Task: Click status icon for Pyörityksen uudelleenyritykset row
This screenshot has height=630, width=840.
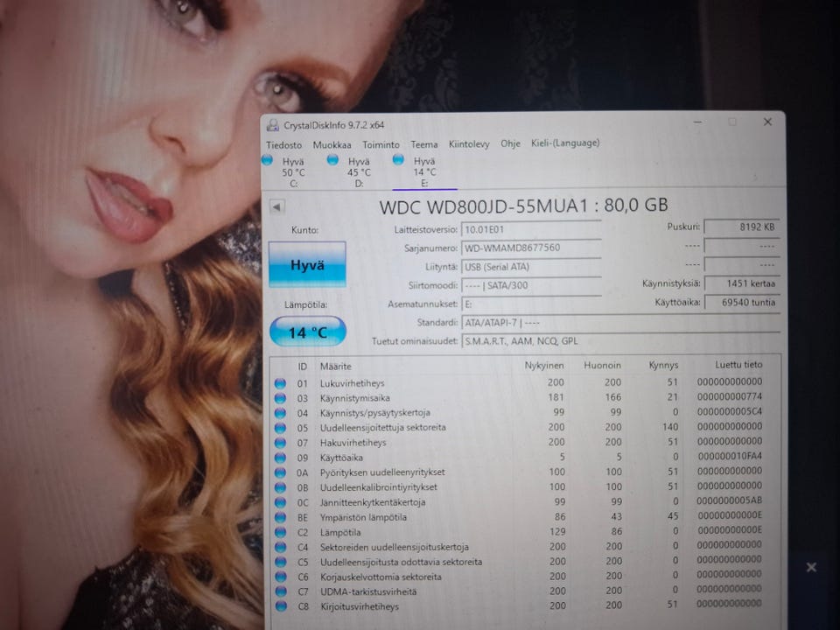Action: point(280,472)
